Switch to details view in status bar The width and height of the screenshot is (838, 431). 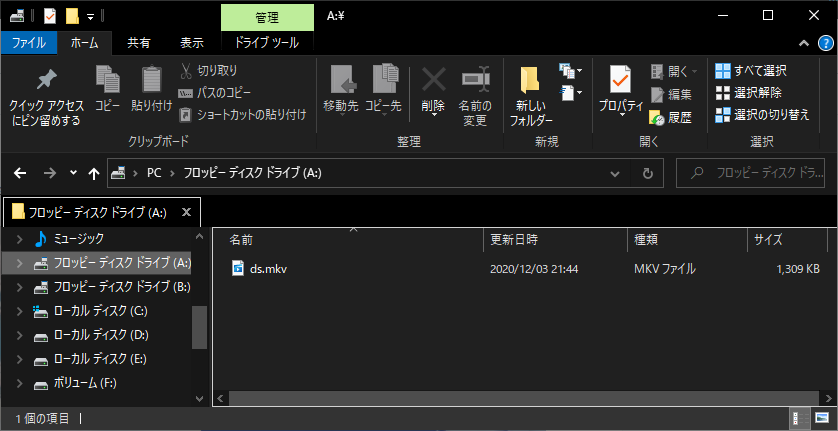801,418
